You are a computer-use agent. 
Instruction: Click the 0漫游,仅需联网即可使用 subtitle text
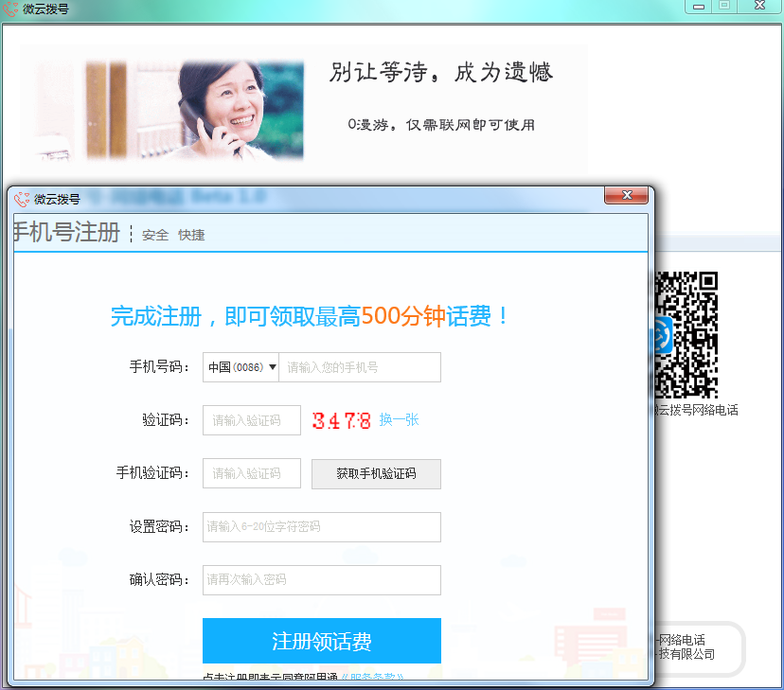441,124
